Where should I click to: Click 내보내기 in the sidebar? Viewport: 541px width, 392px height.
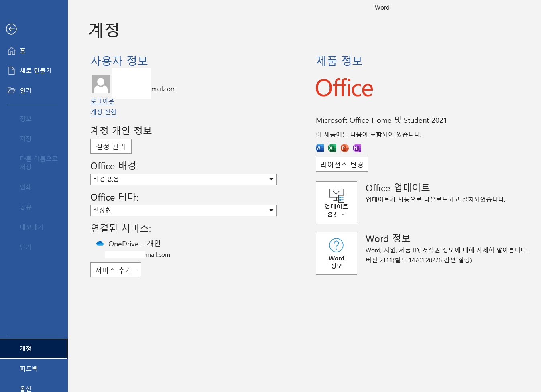34,227
